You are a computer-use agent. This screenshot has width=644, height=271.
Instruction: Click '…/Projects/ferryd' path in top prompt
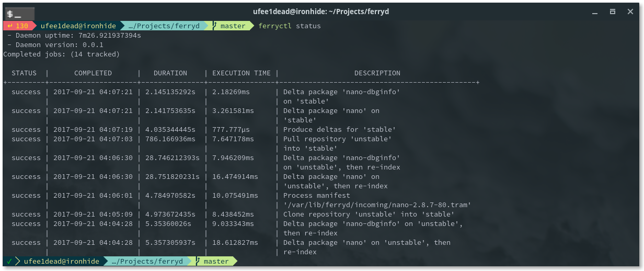[x=164, y=26]
